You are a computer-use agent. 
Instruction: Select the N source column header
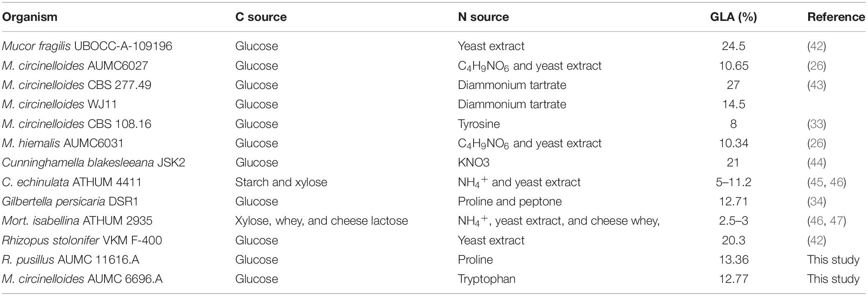(x=483, y=17)
